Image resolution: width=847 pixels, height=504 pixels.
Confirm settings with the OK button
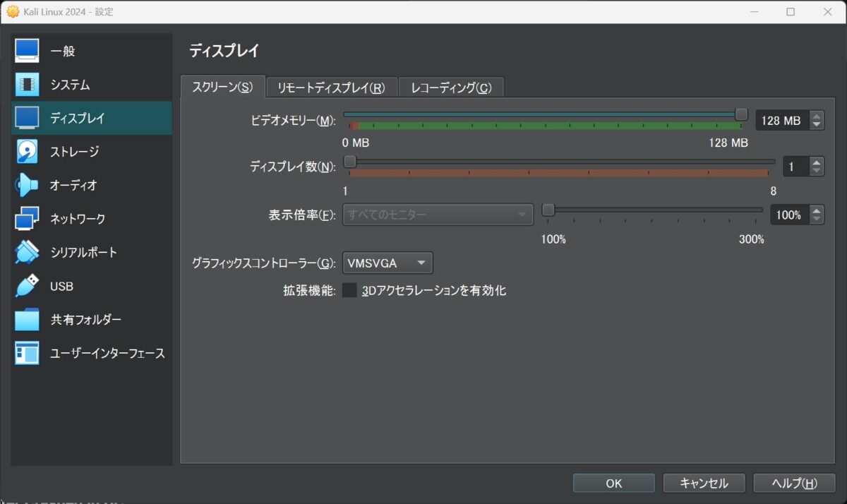pos(613,483)
